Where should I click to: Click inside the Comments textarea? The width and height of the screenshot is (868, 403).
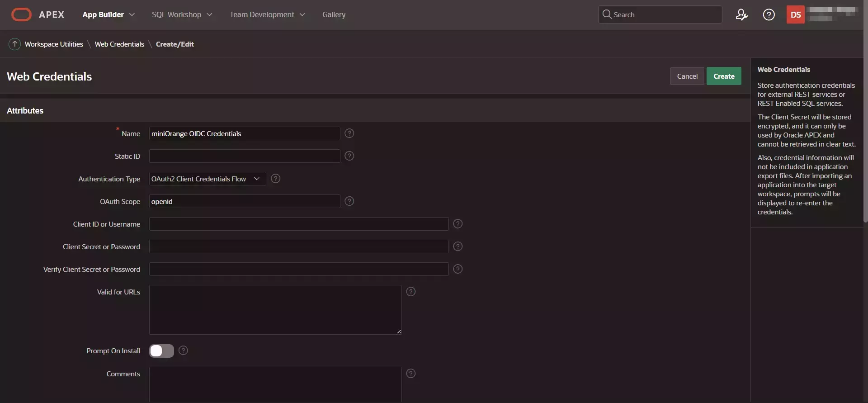pos(275,384)
